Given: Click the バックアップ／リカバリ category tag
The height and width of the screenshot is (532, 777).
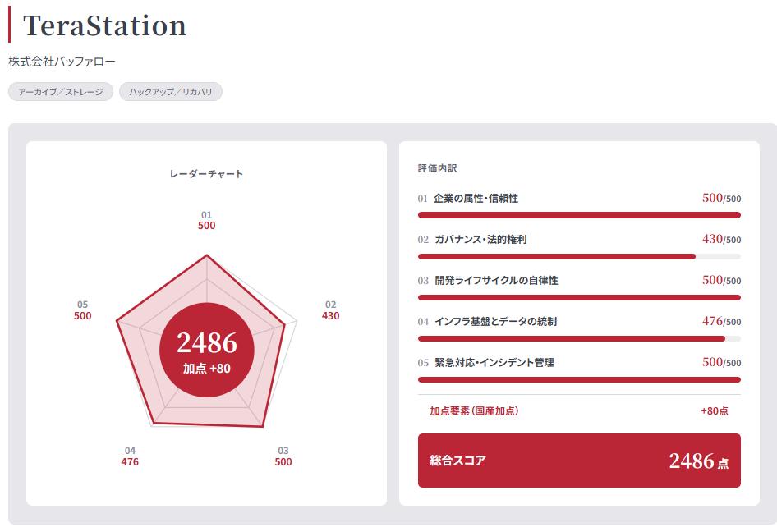Looking at the screenshot, I should pyautogui.click(x=171, y=92).
